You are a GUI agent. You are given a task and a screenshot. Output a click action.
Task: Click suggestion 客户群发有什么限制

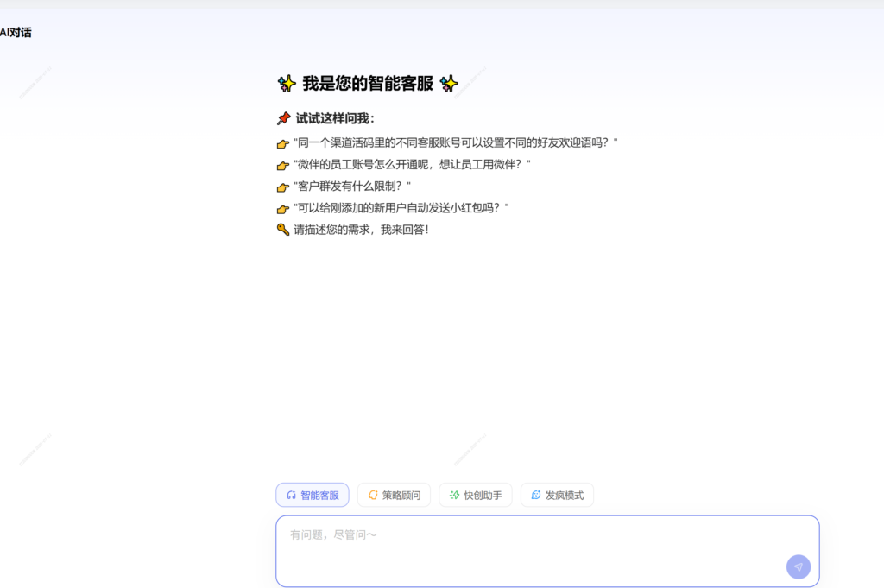coord(352,186)
